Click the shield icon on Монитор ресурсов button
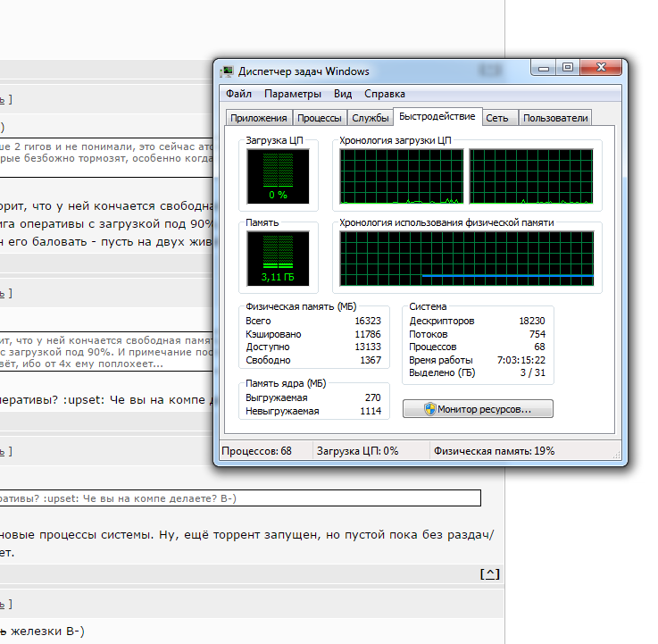 [429, 409]
